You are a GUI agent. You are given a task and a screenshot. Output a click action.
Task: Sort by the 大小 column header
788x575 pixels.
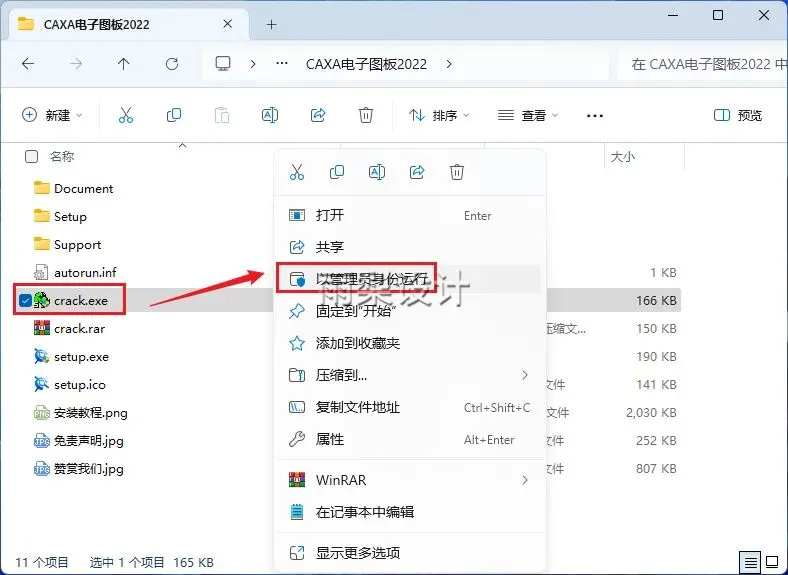pos(623,157)
